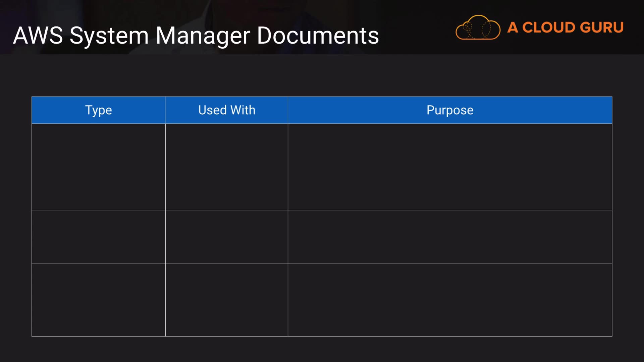Image resolution: width=644 pixels, height=362 pixels.
Task: Select the Type column header
Action: coord(98,110)
